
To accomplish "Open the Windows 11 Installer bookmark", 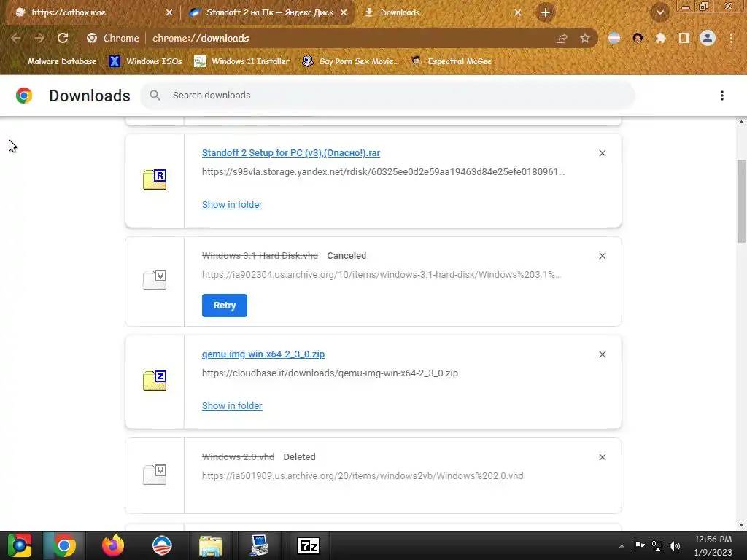I will coord(242,61).
